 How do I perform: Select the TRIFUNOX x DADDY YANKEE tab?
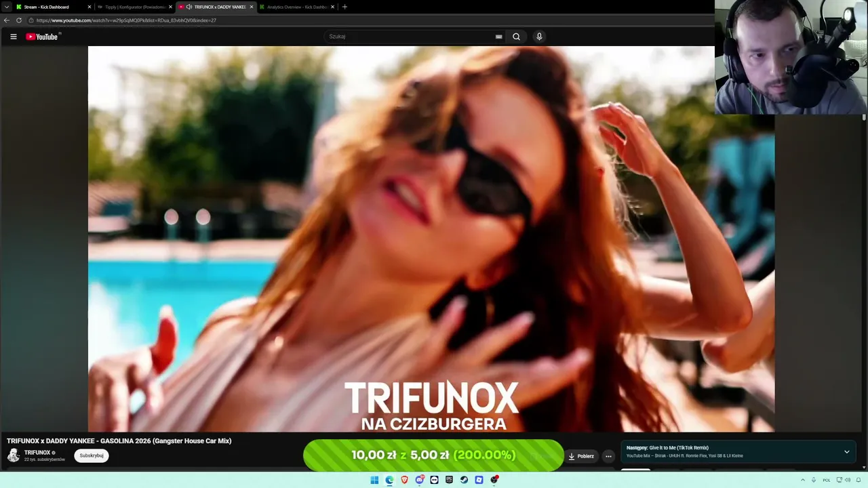[216, 7]
